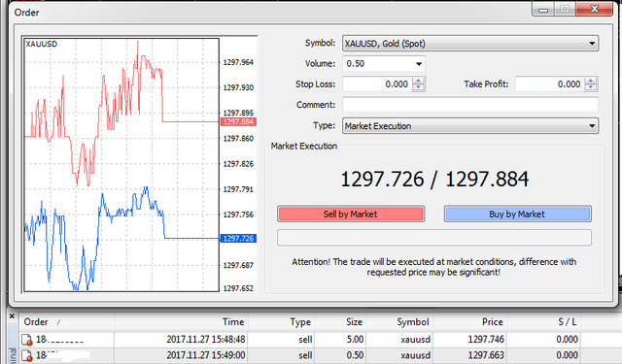Increase Take Profit with up arrow
This screenshot has height=364, width=622.
pos(591,81)
